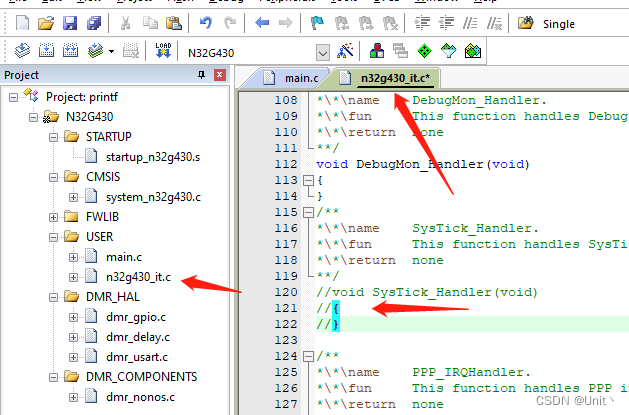Screen dimensions: 629x415
Task: Undo the last edit
Action: point(206,23)
